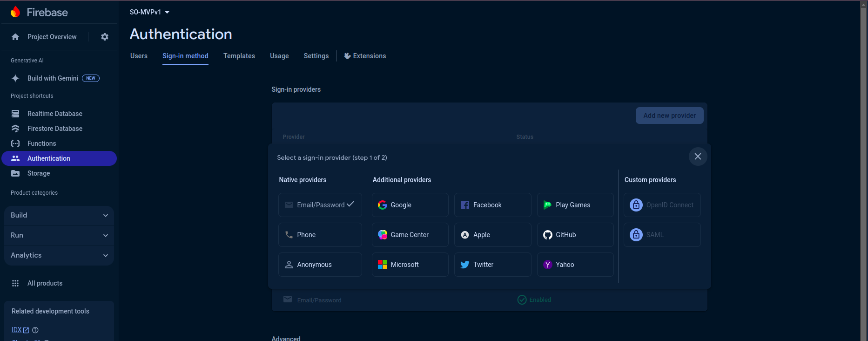Image resolution: width=868 pixels, height=341 pixels.
Task: Click the OpenID Connect lock icon
Action: (636, 205)
